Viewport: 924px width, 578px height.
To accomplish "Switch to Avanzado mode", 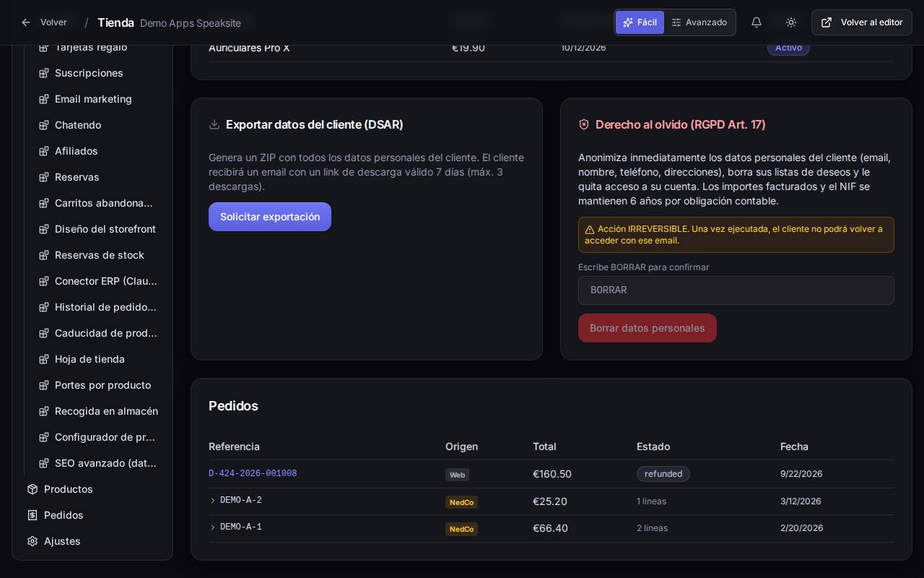I will click(x=699, y=22).
